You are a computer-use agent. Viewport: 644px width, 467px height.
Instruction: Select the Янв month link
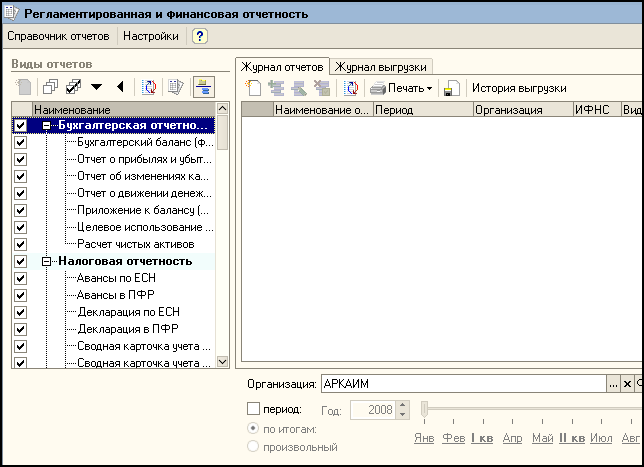tap(424, 438)
